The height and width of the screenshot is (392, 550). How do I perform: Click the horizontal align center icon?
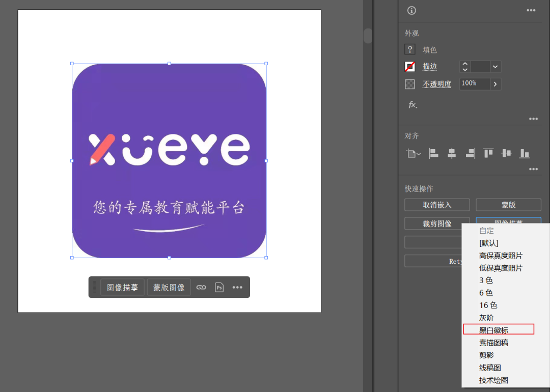point(452,153)
